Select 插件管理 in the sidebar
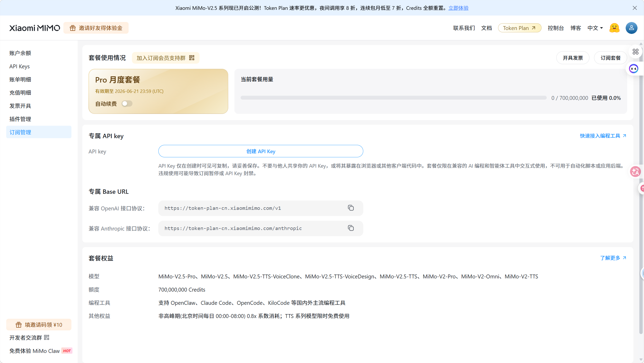 (x=39, y=119)
